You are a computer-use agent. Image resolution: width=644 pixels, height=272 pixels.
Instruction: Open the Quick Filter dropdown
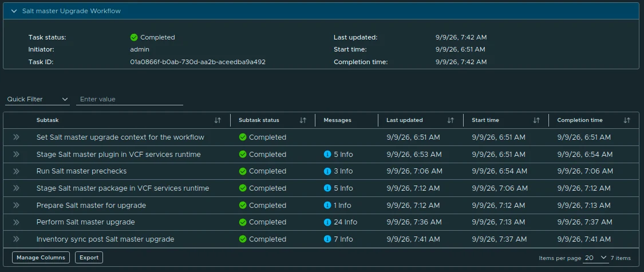pos(37,99)
